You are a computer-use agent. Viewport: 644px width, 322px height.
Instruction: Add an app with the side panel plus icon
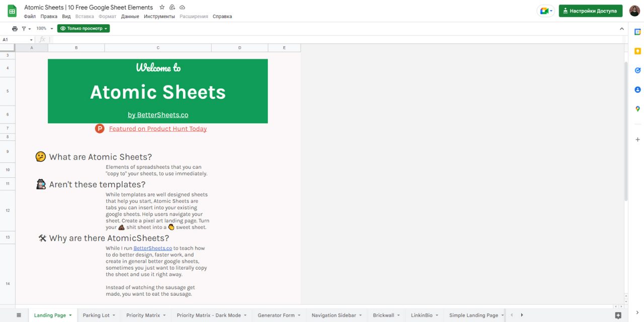637,139
